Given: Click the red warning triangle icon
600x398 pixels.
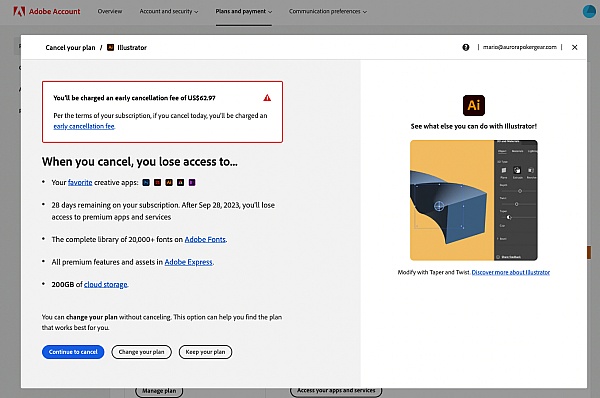Looking at the screenshot, I should click(x=267, y=98).
